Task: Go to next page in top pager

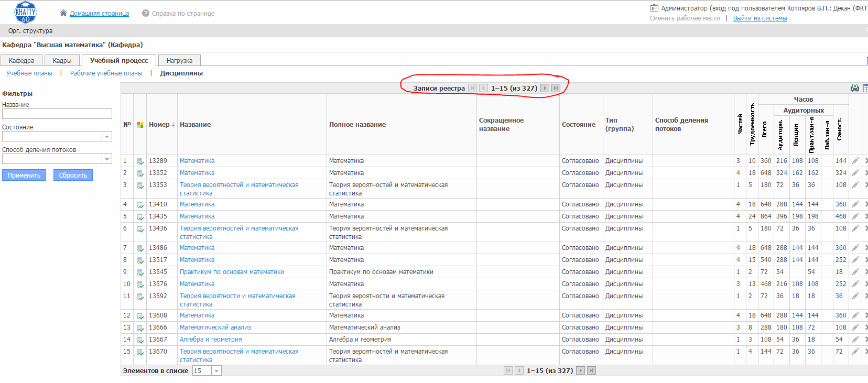Action: [x=545, y=88]
